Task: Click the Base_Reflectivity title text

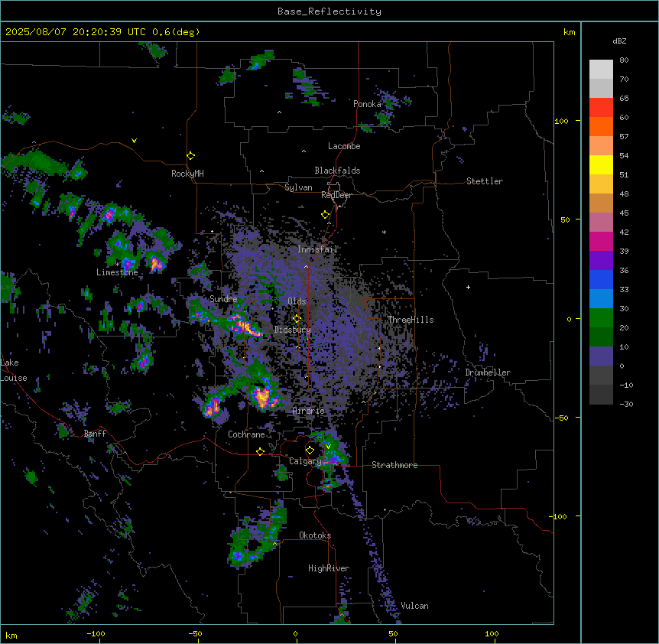Action: click(329, 11)
